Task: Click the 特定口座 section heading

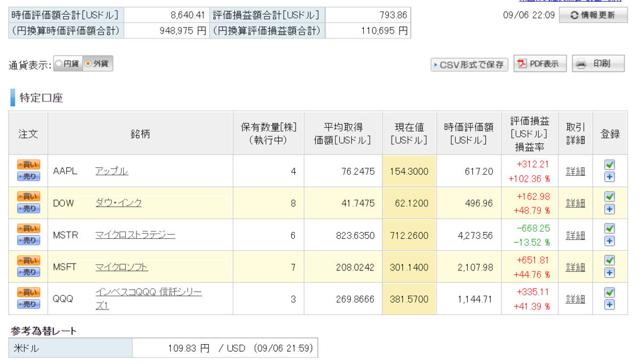Action: [x=41, y=98]
